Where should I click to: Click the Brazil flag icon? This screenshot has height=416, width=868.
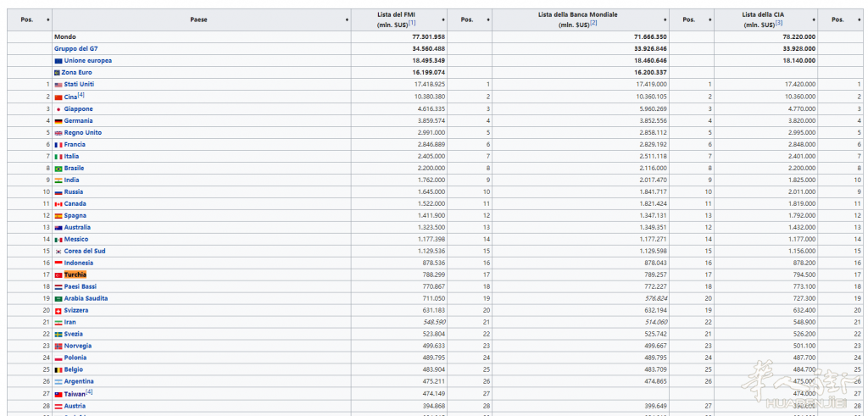coord(58,169)
